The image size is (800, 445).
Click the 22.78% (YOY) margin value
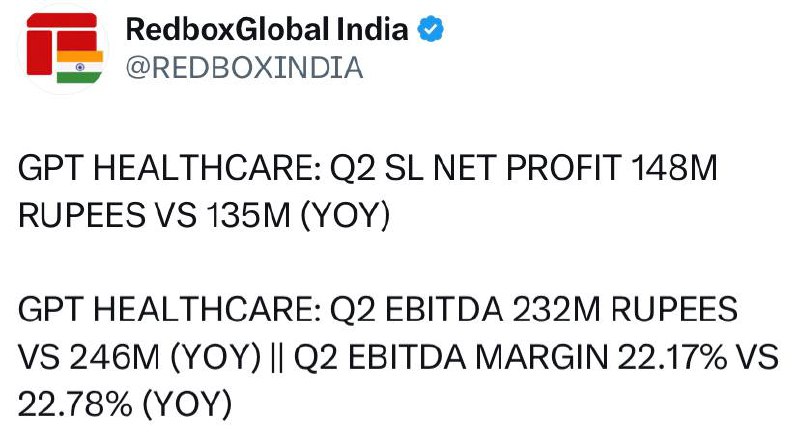click(125, 404)
